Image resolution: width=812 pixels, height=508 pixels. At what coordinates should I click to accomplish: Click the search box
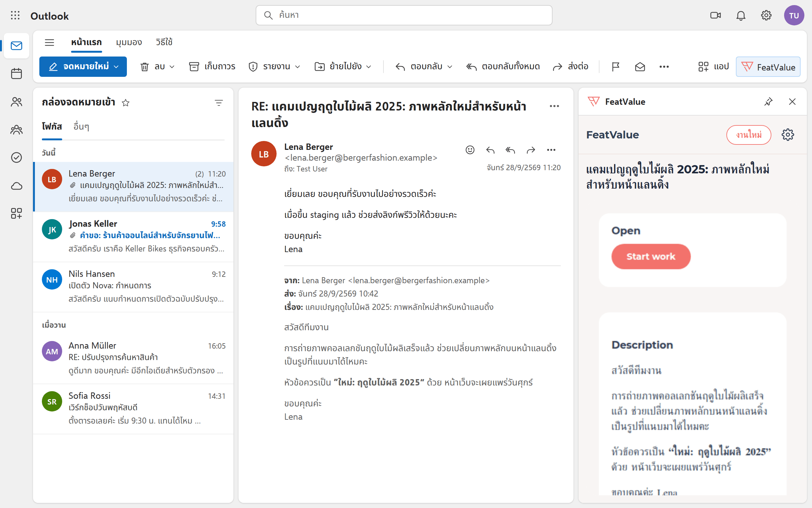(404, 15)
